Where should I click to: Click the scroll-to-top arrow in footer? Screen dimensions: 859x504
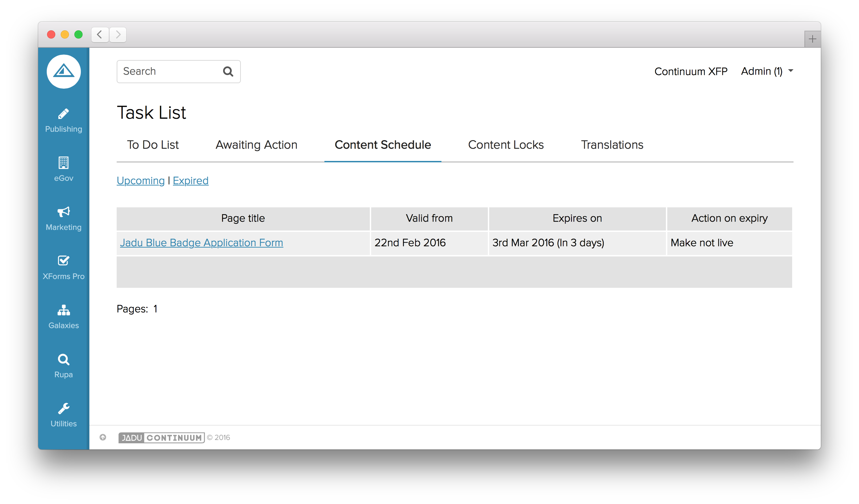point(103,437)
